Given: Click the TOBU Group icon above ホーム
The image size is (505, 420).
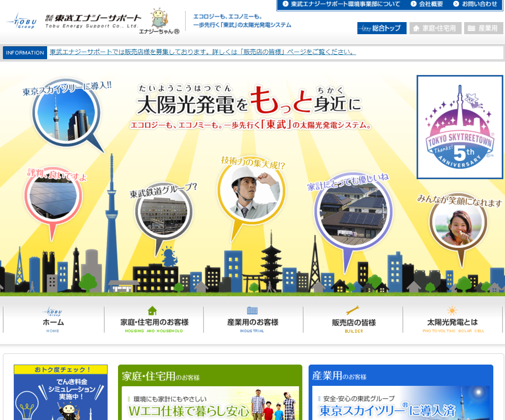Looking at the screenshot, I should point(53,311).
